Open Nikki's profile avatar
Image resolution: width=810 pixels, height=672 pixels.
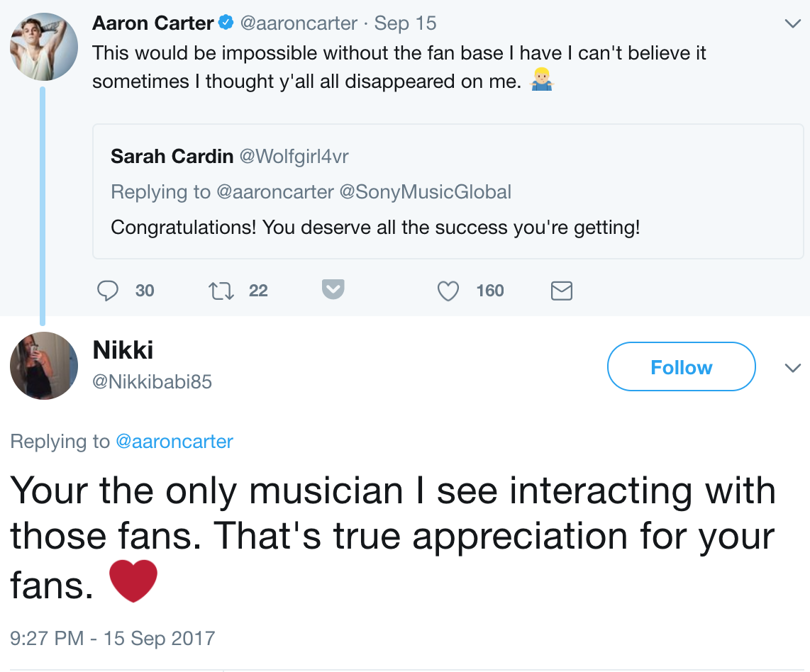pos(43,366)
